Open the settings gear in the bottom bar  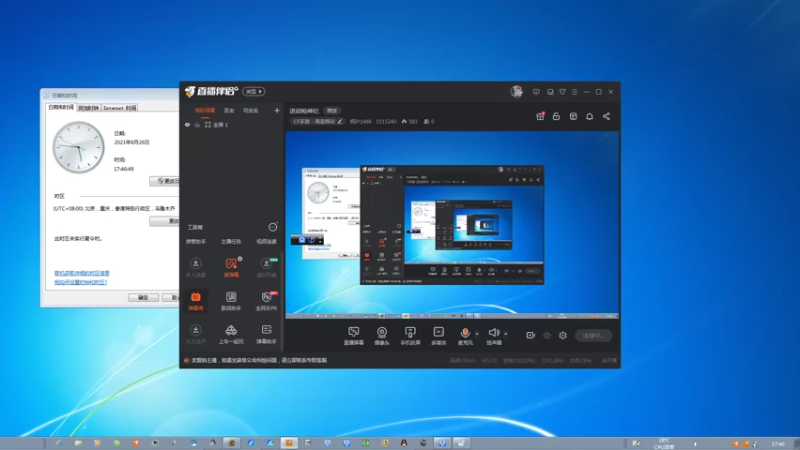(563, 335)
